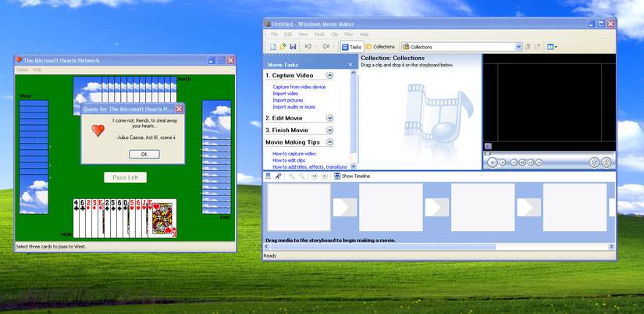The image size is (644, 314).
Task: Click the Import pictures link
Action: coord(288,100)
